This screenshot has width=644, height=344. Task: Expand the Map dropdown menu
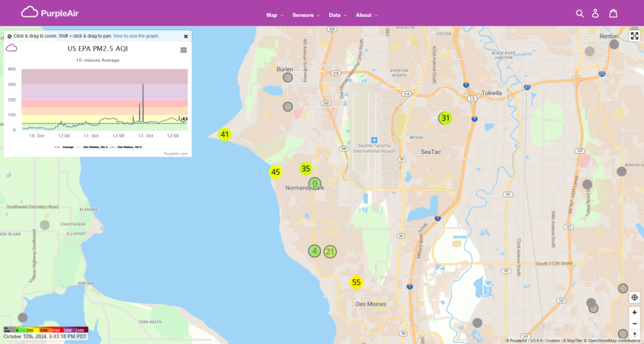[275, 15]
